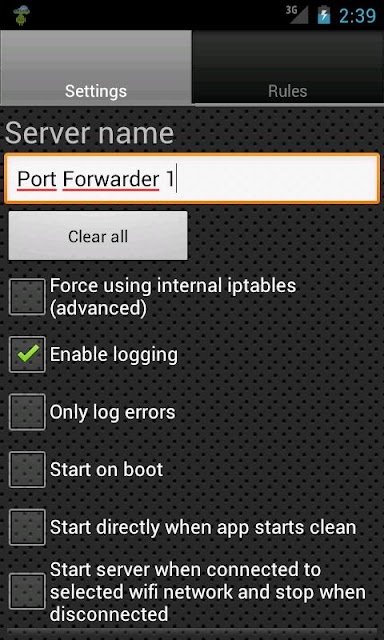Select the Settings tab
Screen dimensions: 384x640
coord(96,67)
